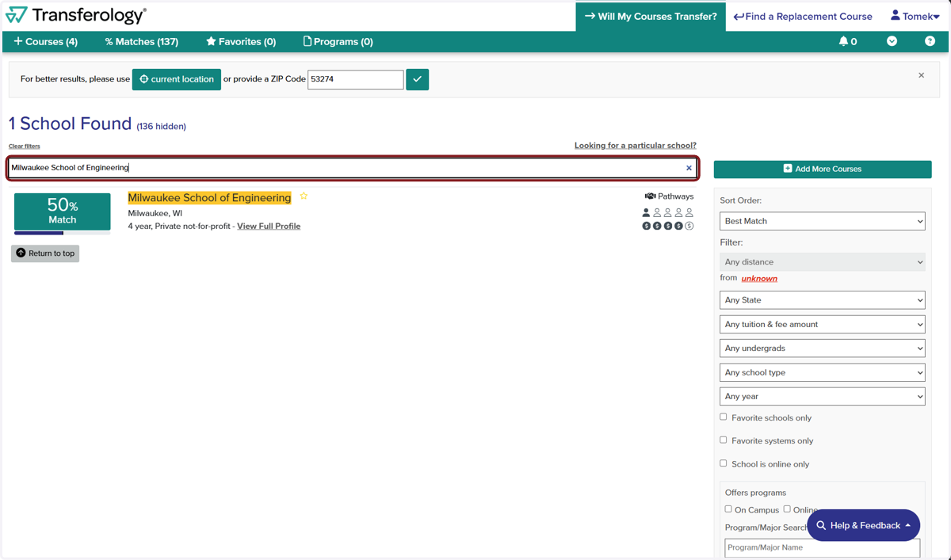Open Milwaukee School of Engineering school link
951x560 pixels.
click(x=209, y=198)
